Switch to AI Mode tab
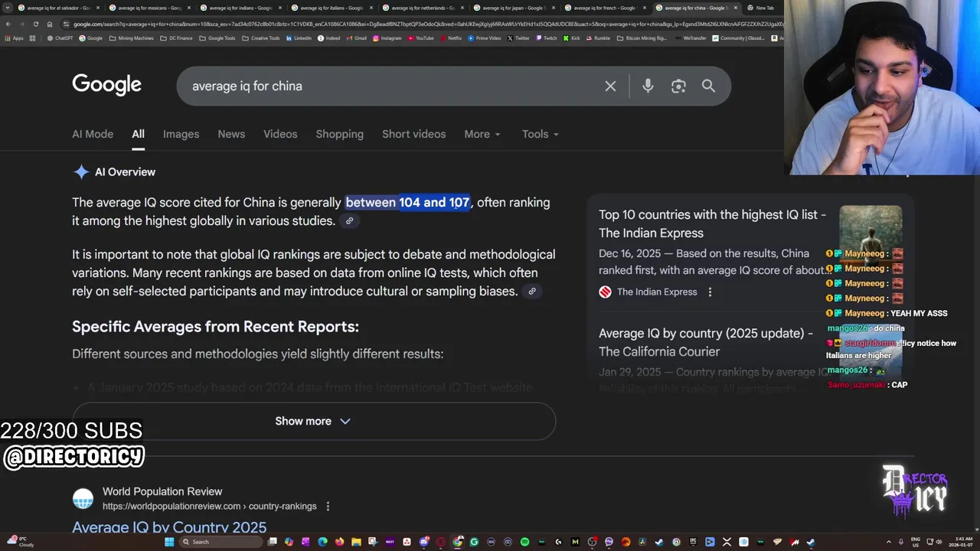Screen dimensions: 980x551 (x=93, y=134)
